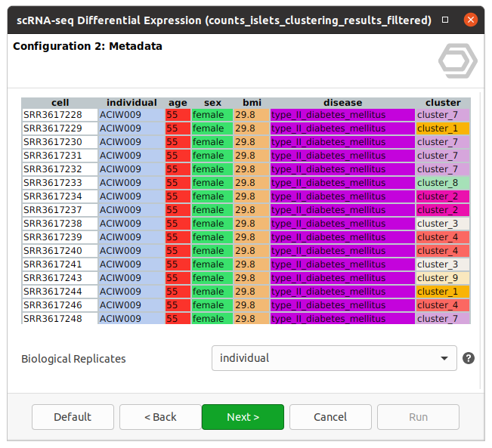Select cell SRR3617244
The width and height of the screenshot is (492, 448).
(x=60, y=292)
